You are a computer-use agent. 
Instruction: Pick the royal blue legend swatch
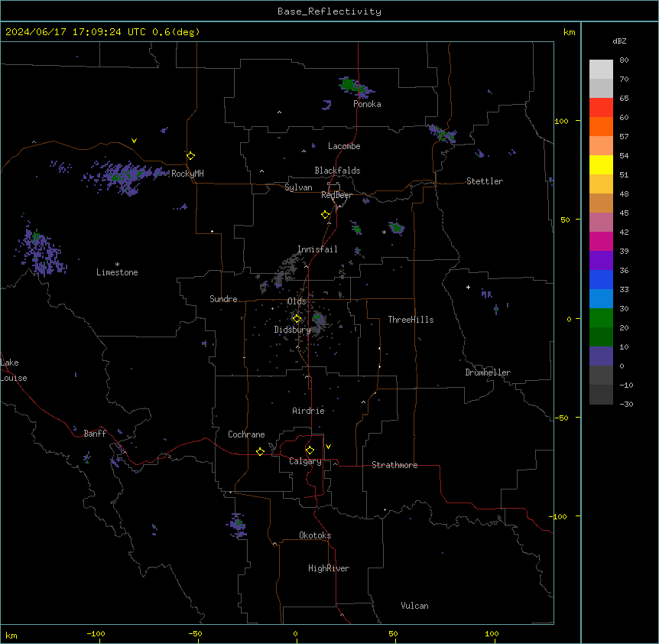click(x=601, y=279)
